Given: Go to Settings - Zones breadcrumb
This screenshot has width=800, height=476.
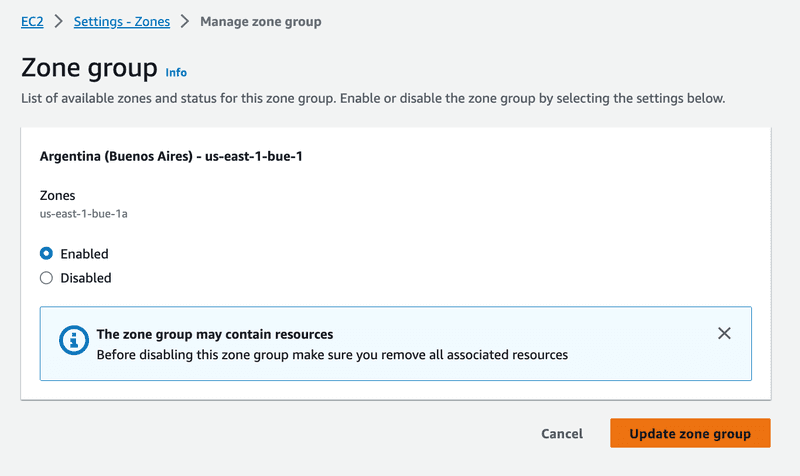Looking at the screenshot, I should (x=122, y=21).
